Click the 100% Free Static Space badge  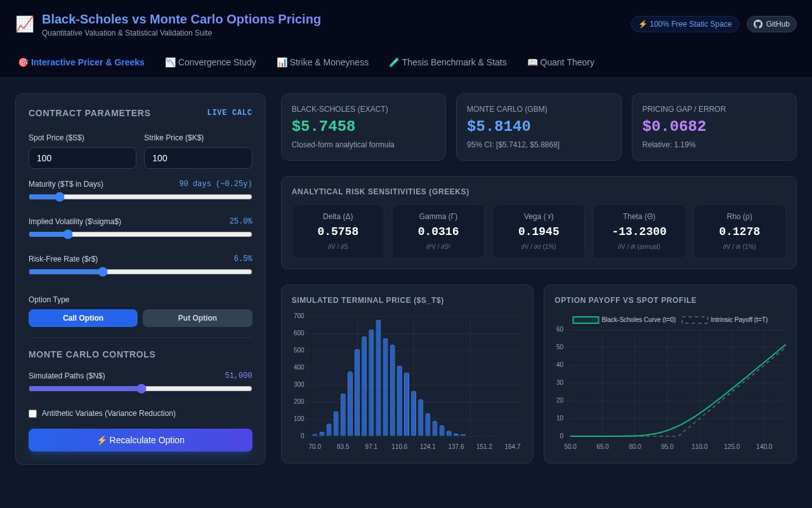click(x=685, y=24)
